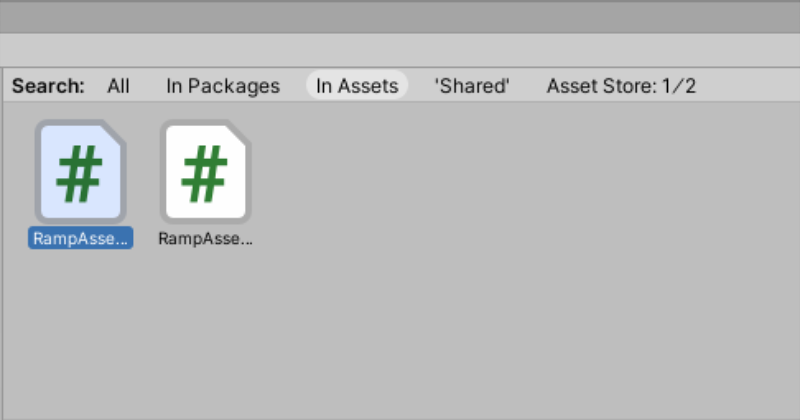This screenshot has width=800, height=420.
Task: Click the highlighted RampAsse filename label
Action: (81, 239)
